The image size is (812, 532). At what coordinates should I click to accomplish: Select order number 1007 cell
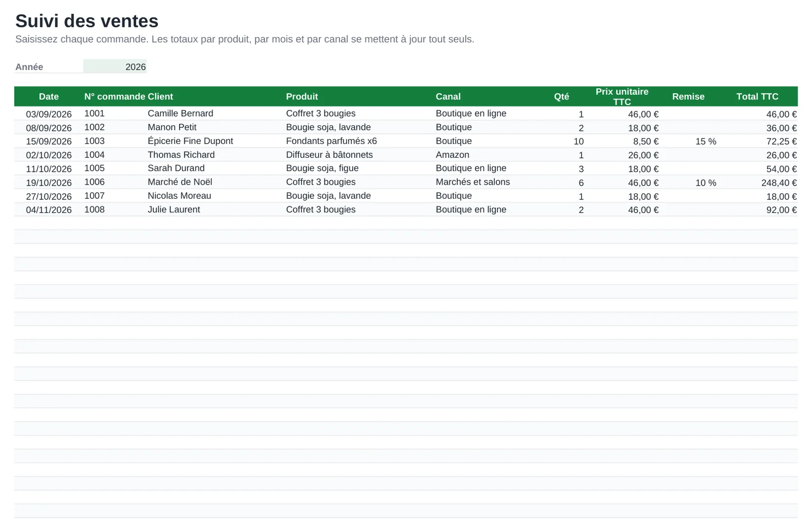115,196
